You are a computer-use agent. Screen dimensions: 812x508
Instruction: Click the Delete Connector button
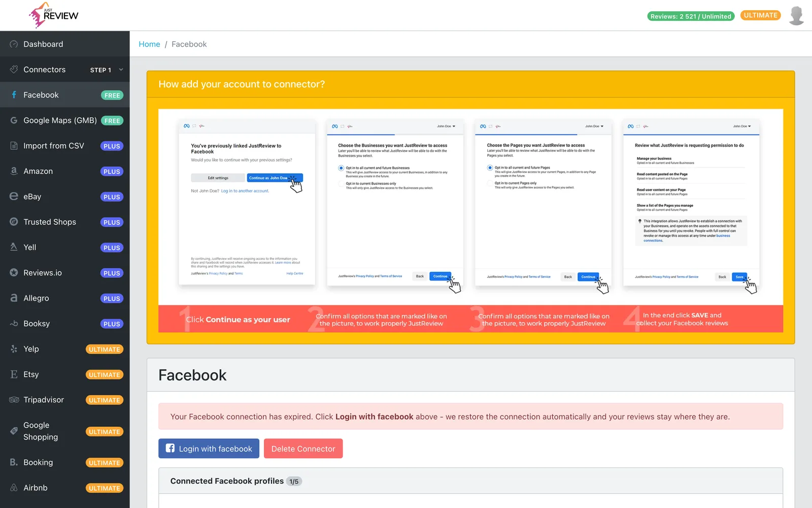pos(303,449)
